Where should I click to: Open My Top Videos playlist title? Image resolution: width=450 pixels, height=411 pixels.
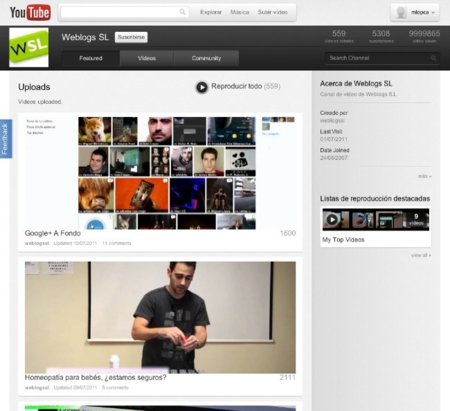pos(343,239)
